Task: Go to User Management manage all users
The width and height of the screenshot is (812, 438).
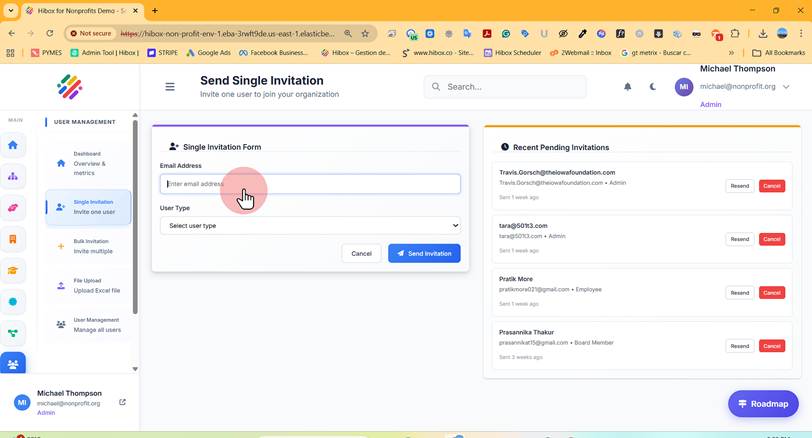Action: click(x=88, y=325)
